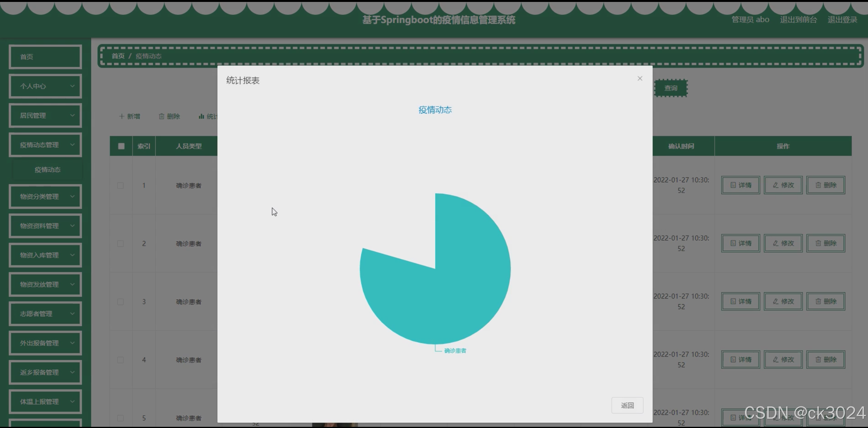Image resolution: width=868 pixels, height=428 pixels.
Task: Click the 删除 trash icon in toolbar
Action: (162, 116)
